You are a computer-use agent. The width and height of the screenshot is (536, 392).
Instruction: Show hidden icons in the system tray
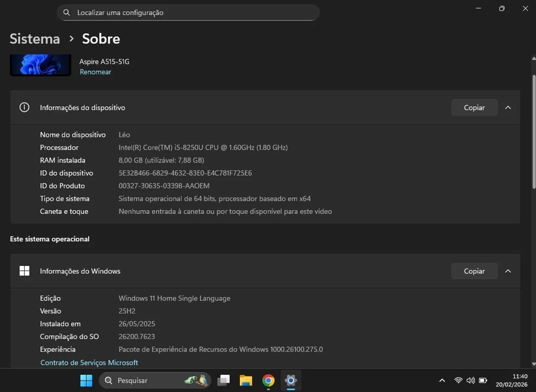pos(442,380)
